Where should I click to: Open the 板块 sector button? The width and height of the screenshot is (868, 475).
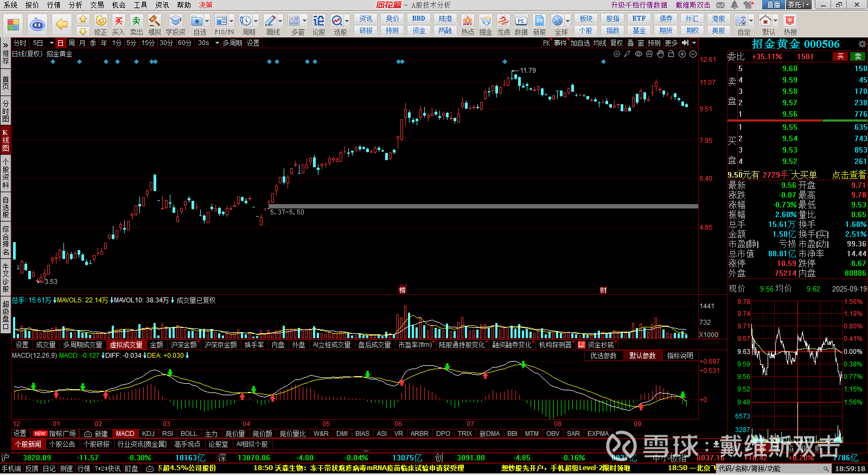coord(586,18)
